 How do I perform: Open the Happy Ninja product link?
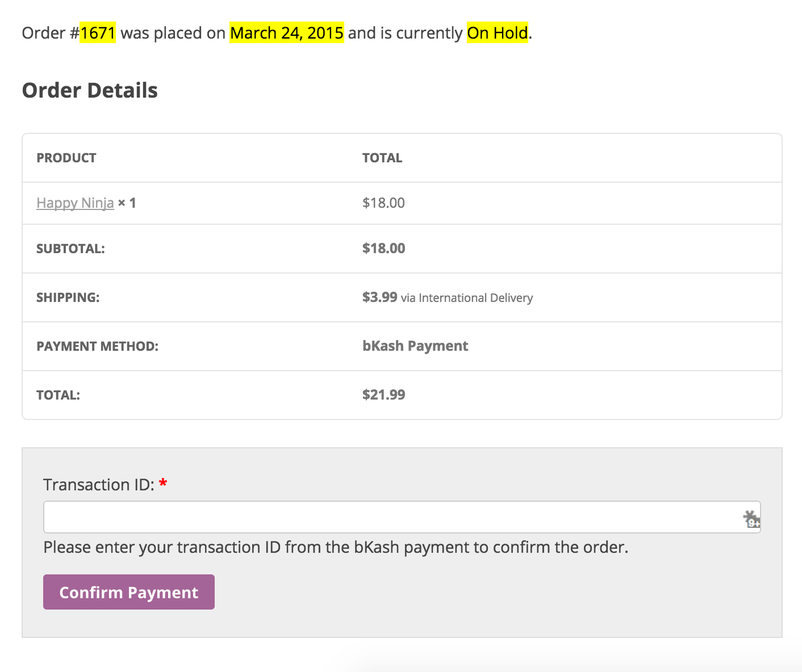click(75, 203)
